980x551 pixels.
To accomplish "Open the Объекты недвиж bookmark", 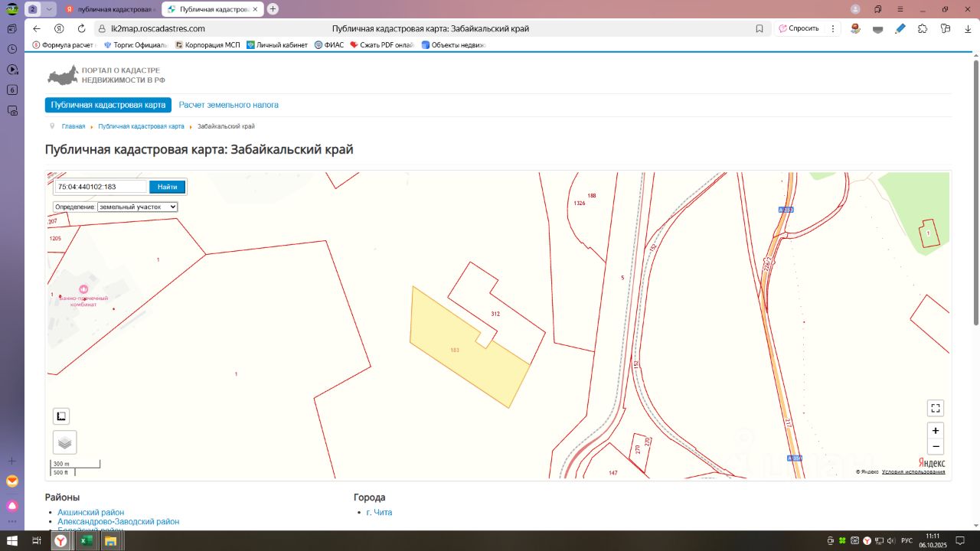I will pyautogui.click(x=453, y=45).
